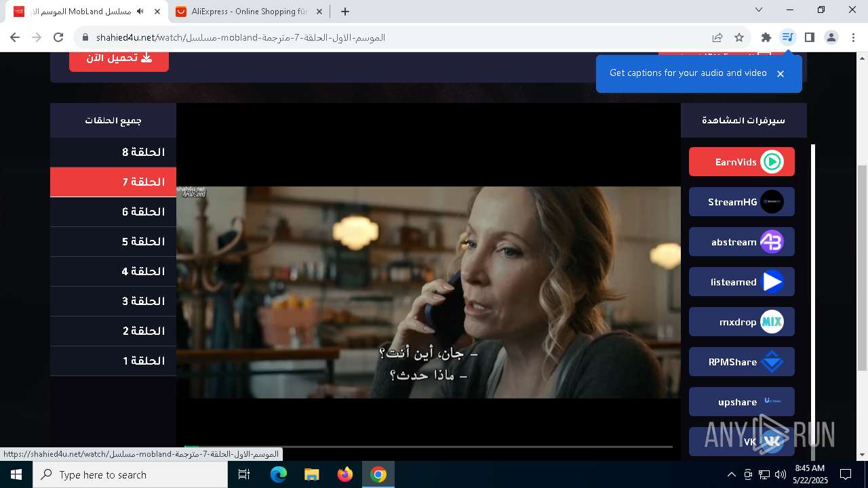Image resolution: width=868 pixels, height=488 pixels.
Task: Click the Chrome icon in taskbar
Action: [x=378, y=474]
